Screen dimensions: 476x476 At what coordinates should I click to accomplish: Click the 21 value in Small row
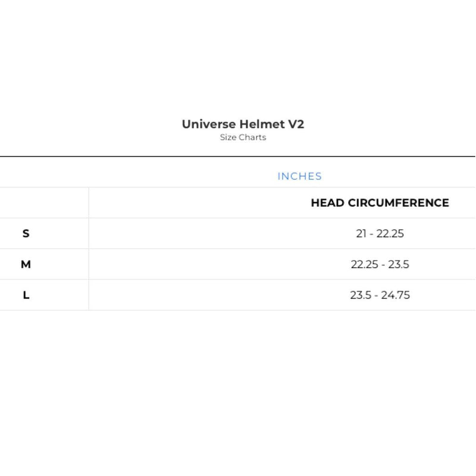(361, 234)
